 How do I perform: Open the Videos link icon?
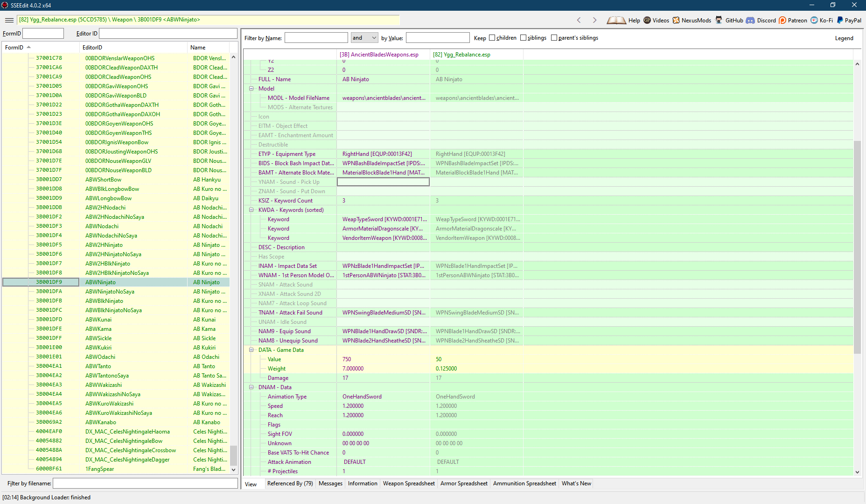pos(647,20)
